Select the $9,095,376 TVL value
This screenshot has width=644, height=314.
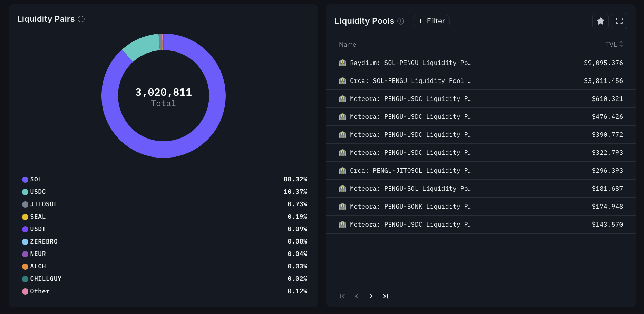coord(603,63)
